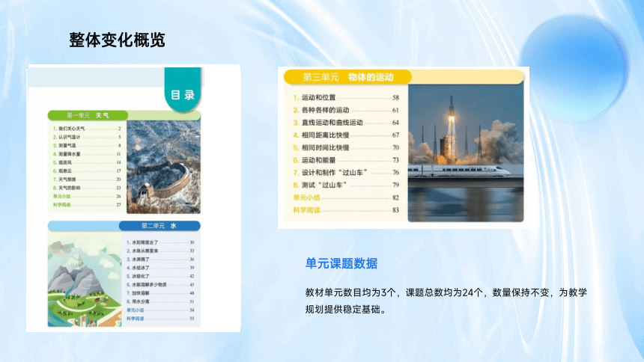This screenshot has width=644, height=362.
Task: Click lesson 2. 认识气温计
Action: 87,137
